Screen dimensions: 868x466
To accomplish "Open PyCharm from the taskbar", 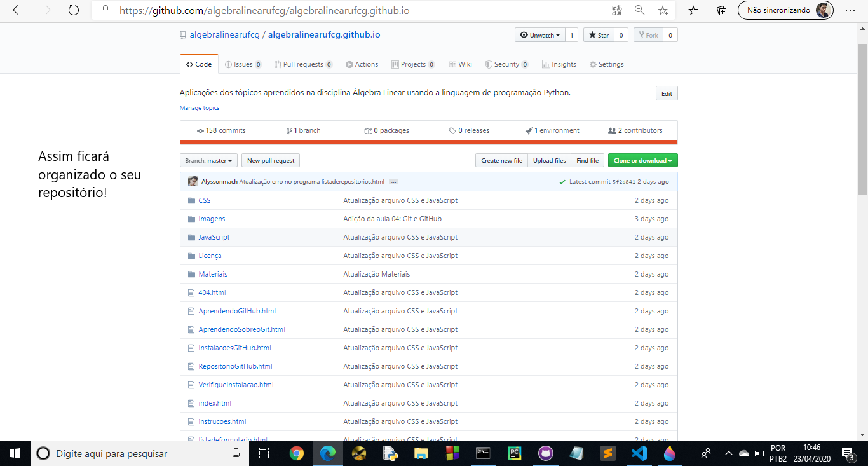I will point(514,453).
